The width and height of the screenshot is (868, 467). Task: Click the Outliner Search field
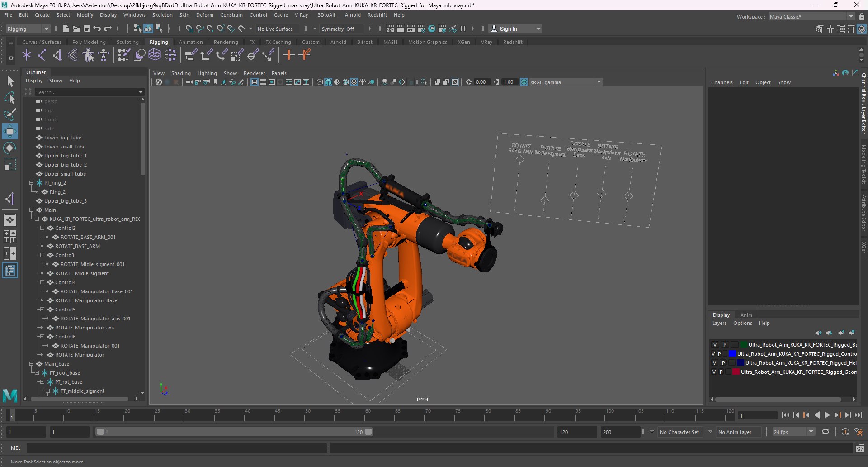[x=89, y=92]
